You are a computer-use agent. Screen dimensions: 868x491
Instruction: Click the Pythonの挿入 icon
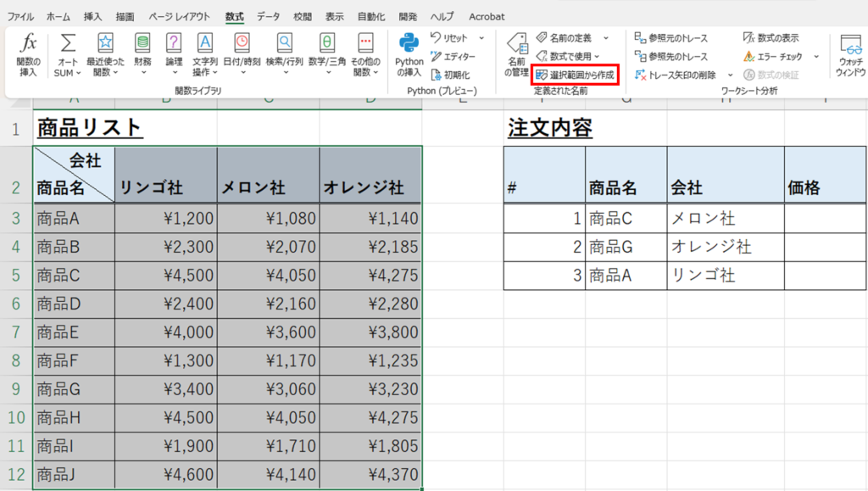(410, 44)
